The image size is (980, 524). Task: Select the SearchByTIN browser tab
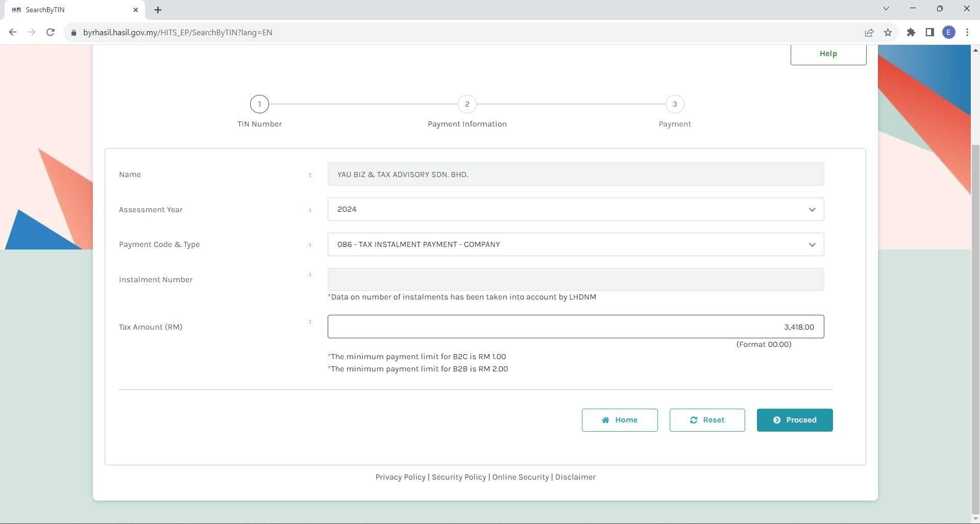(x=75, y=10)
